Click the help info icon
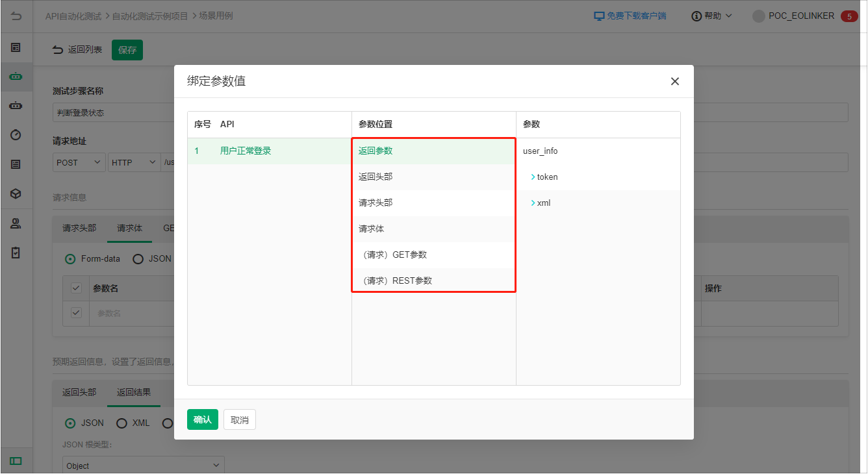This screenshot has height=474, width=868. click(x=696, y=16)
